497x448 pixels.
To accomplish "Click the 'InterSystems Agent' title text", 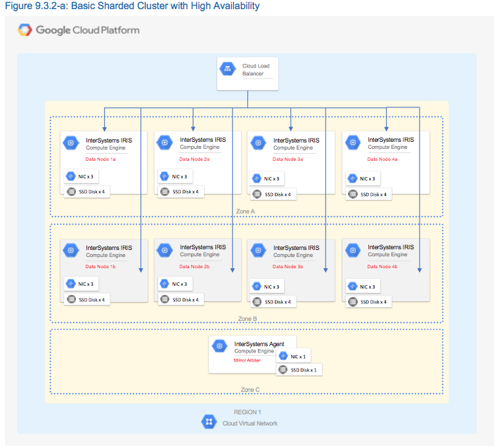I will click(x=259, y=344).
